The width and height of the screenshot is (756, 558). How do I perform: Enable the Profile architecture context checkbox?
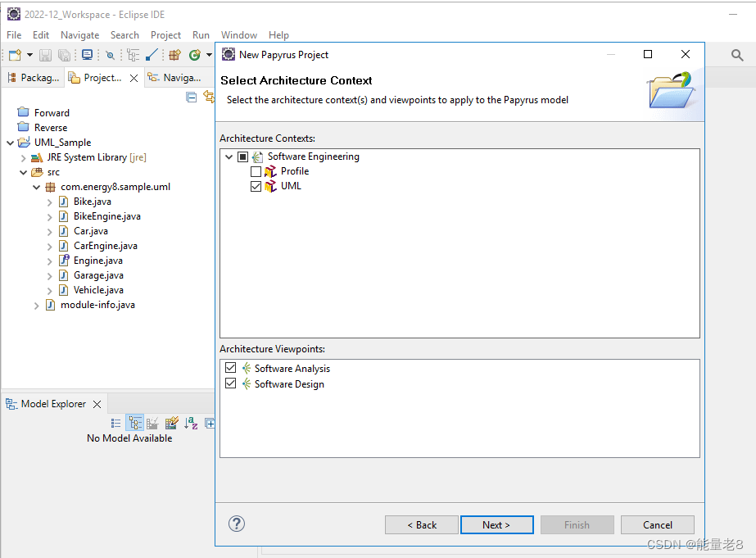pos(256,172)
